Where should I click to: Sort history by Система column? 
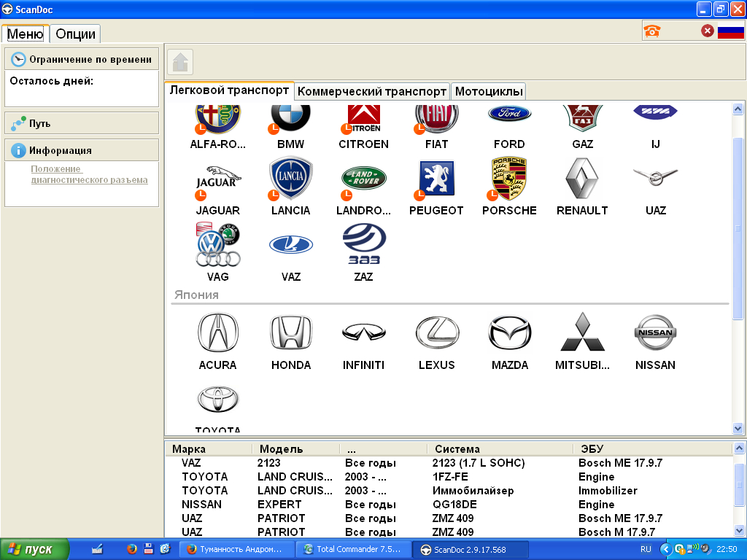point(499,448)
